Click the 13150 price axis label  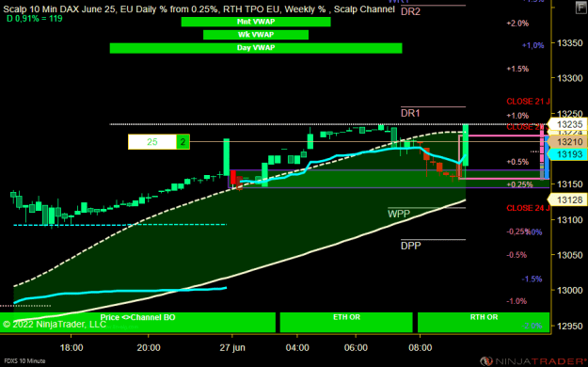tap(570, 184)
